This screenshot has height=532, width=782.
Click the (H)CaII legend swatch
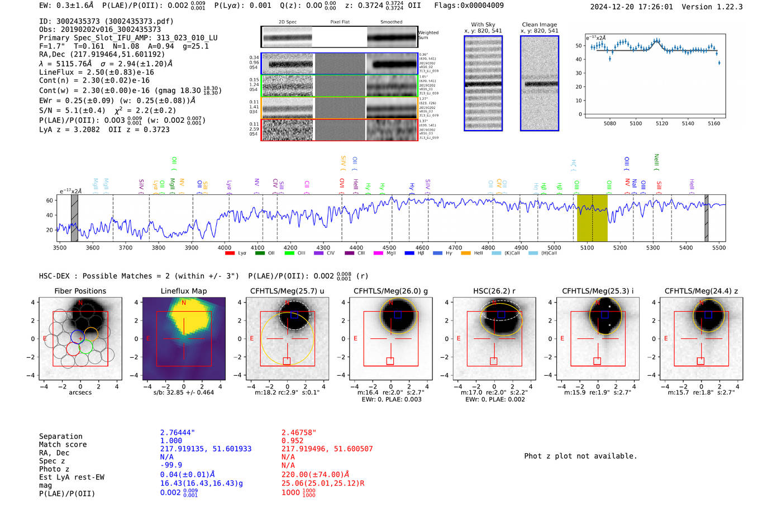click(533, 253)
